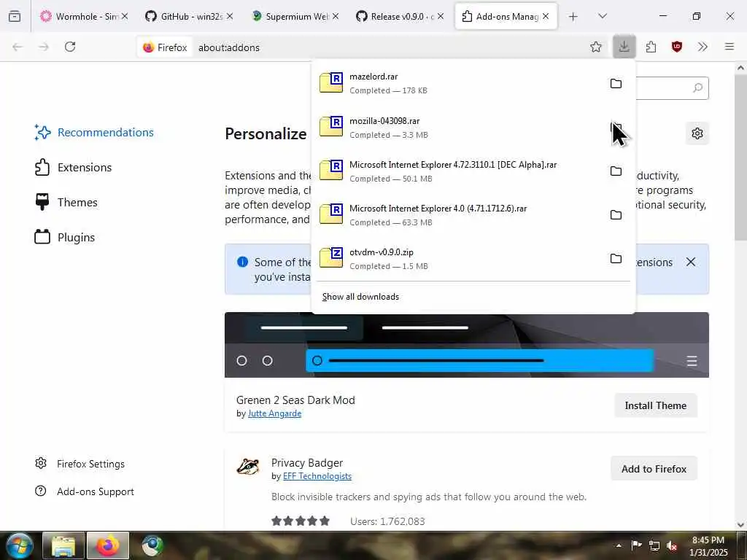
Task: Close the Wormhole tab
Action: click(x=124, y=16)
